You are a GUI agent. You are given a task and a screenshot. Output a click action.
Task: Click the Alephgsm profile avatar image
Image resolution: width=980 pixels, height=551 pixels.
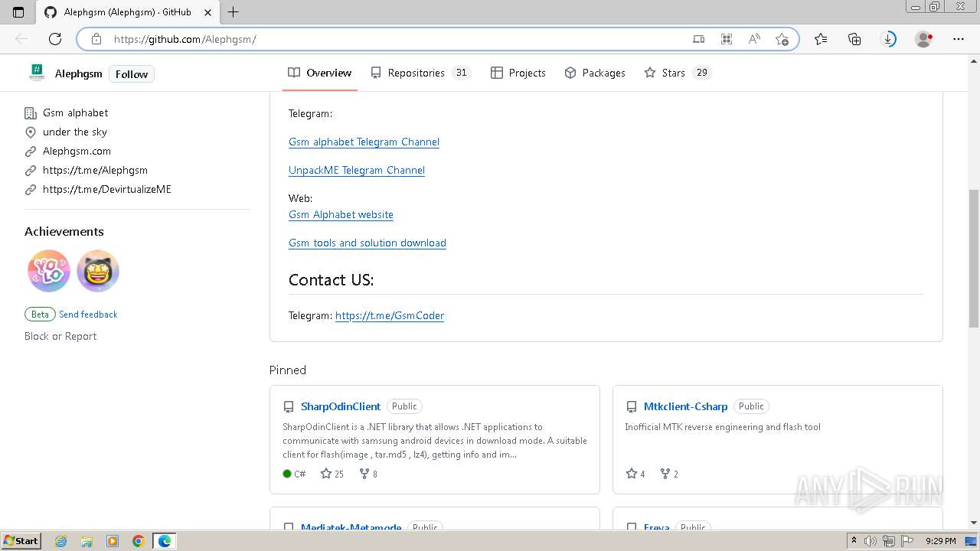point(36,73)
